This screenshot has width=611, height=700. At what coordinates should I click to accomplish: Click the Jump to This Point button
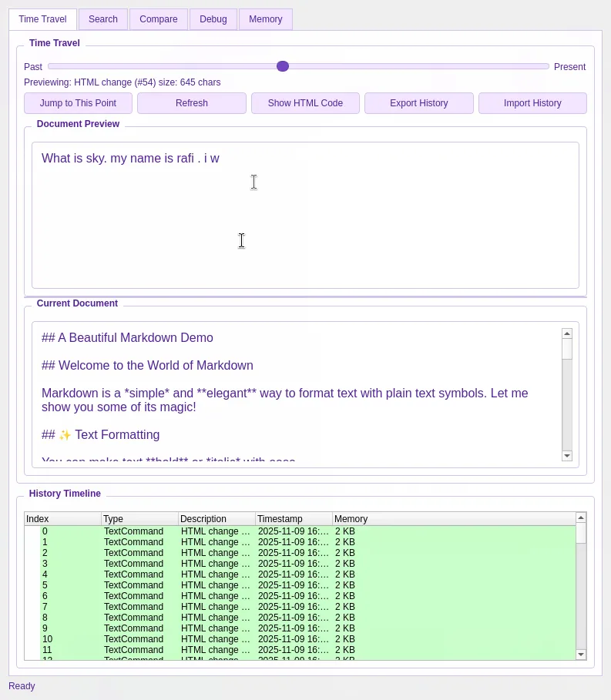coord(78,103)
